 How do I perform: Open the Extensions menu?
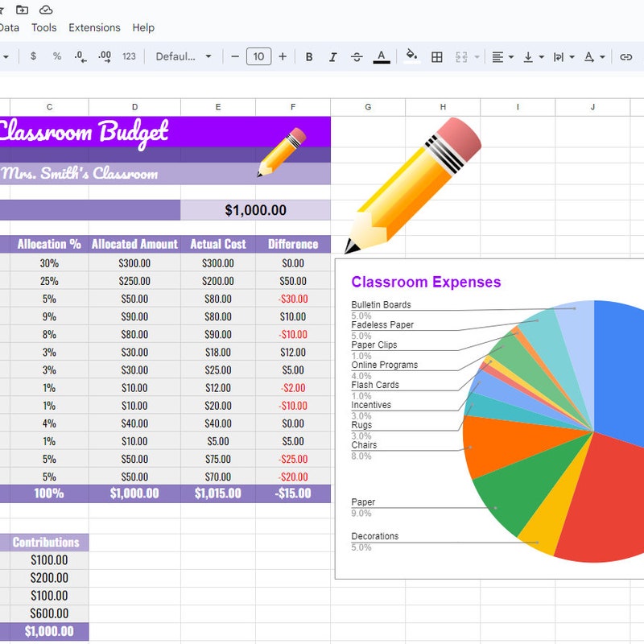[94, 27]
